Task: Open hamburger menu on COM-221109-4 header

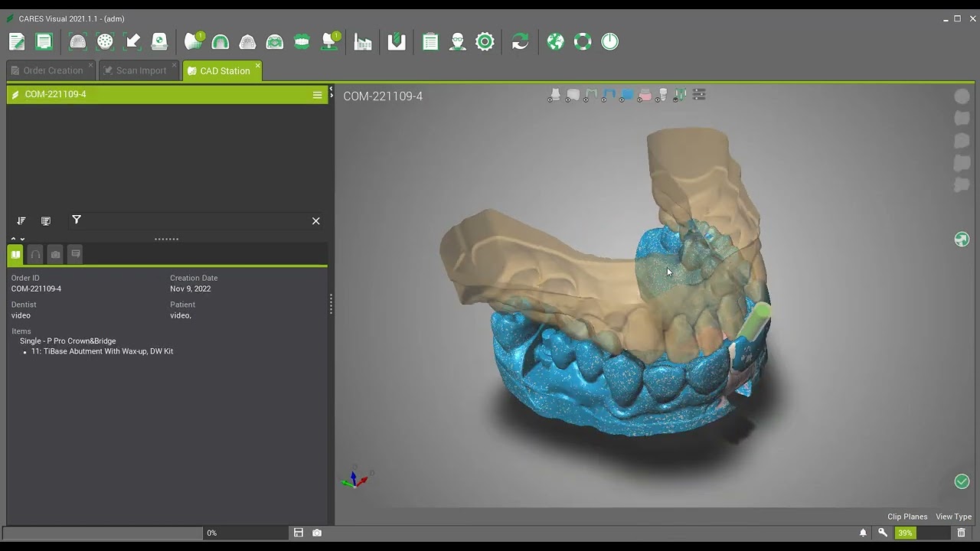Action: tap(317, 95)
